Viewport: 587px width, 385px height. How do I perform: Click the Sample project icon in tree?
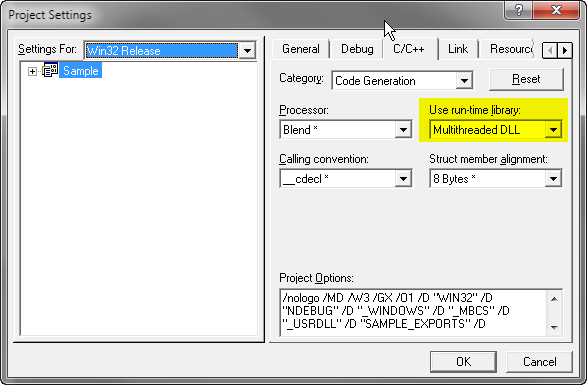coord(50,70)
